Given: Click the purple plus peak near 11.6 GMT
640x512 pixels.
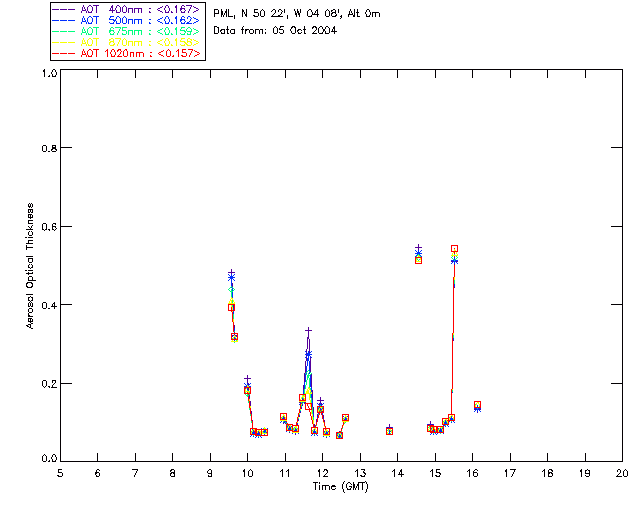Looking at the screenshot, I should 309,330.
